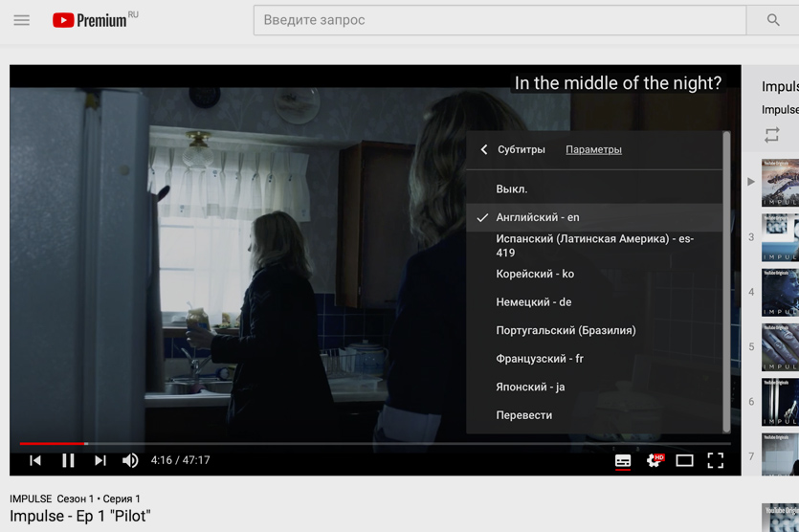Pause the video playback
This screenshot has height=532, width=799.
[x=68, y=460]
